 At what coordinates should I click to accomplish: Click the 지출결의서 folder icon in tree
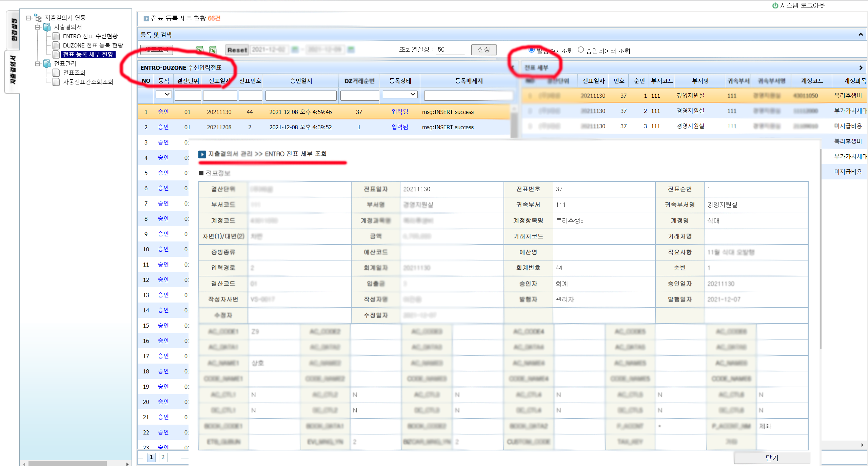47,27
